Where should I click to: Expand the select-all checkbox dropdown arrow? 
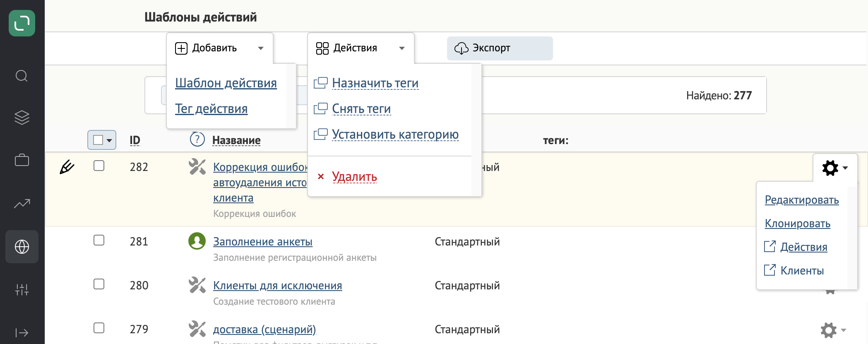pyautogui.click(x=109, y=140)
